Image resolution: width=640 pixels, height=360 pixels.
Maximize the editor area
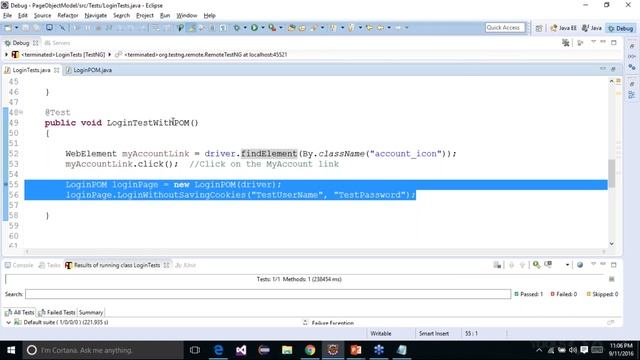point(613,69)
